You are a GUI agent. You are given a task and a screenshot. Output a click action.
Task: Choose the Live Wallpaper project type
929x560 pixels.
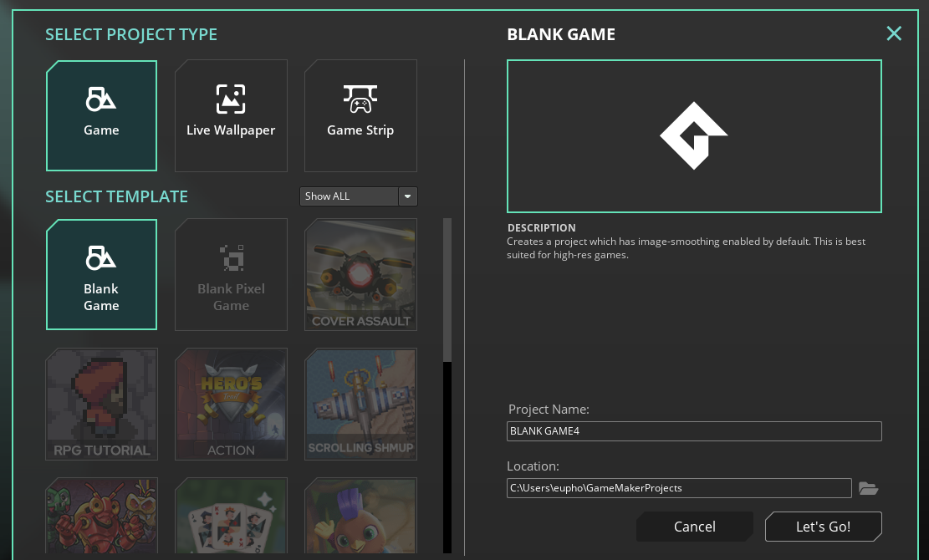(x=231, y=115)
